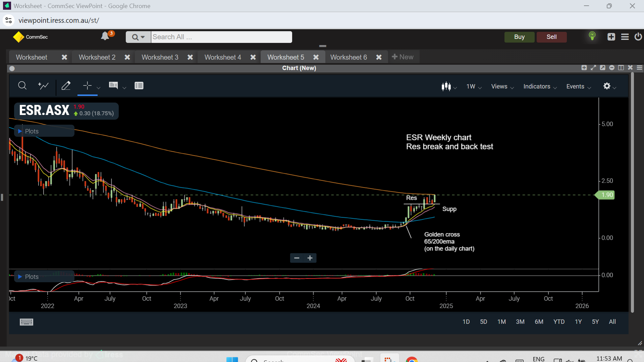The width and height of the screenshot is (644, 362).
Task: Click the green lightbulb ideas icon
Action: point(592,36)
